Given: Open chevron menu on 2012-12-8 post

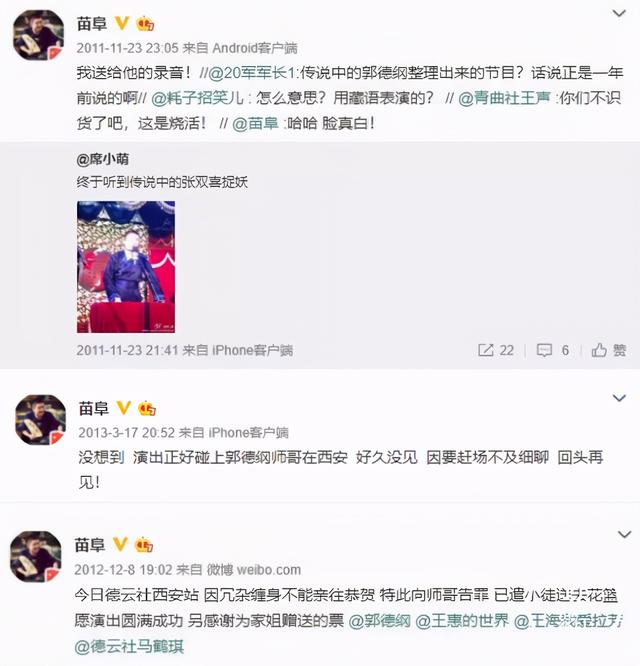Looking at the screenshot, I should coord(624,534).
